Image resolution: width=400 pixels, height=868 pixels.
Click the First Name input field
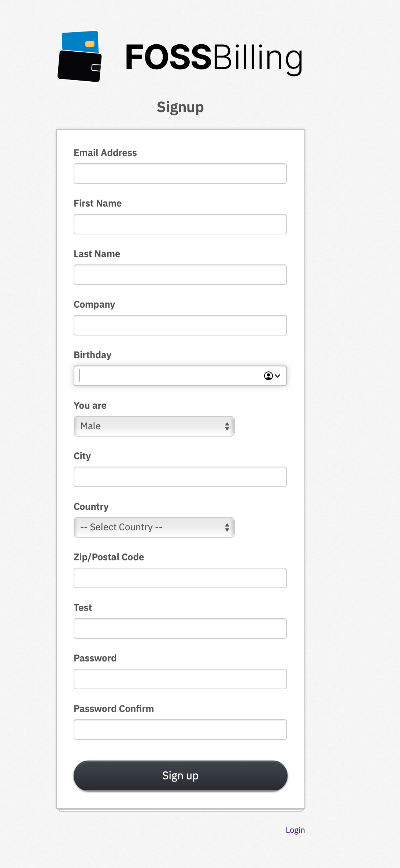[x=180, y=224]
